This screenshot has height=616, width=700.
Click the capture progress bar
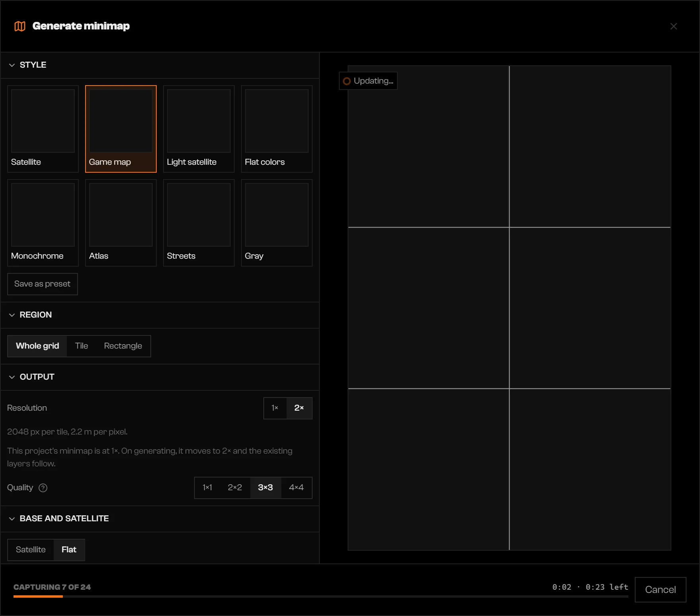coord(321,597)
